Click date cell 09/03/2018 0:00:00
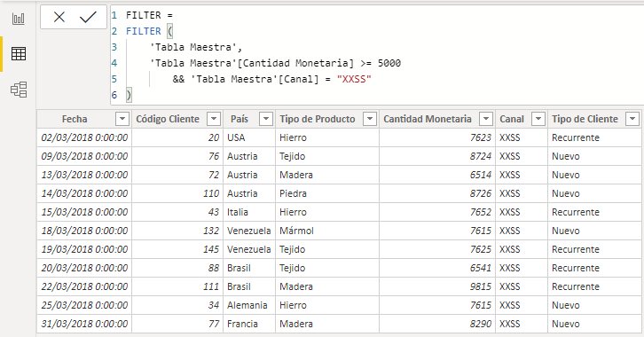644x337 pixels. pos(84,156)
